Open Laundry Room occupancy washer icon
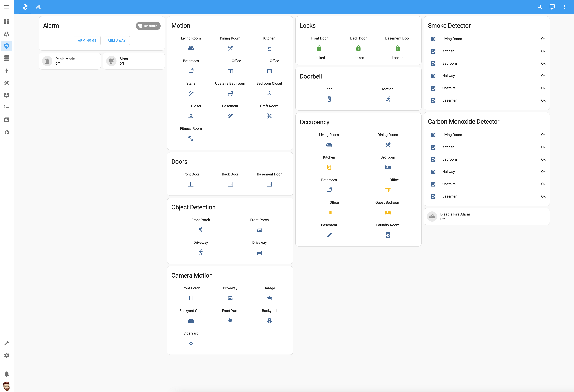Screen dimensions: 574x392 pos(388,235)
